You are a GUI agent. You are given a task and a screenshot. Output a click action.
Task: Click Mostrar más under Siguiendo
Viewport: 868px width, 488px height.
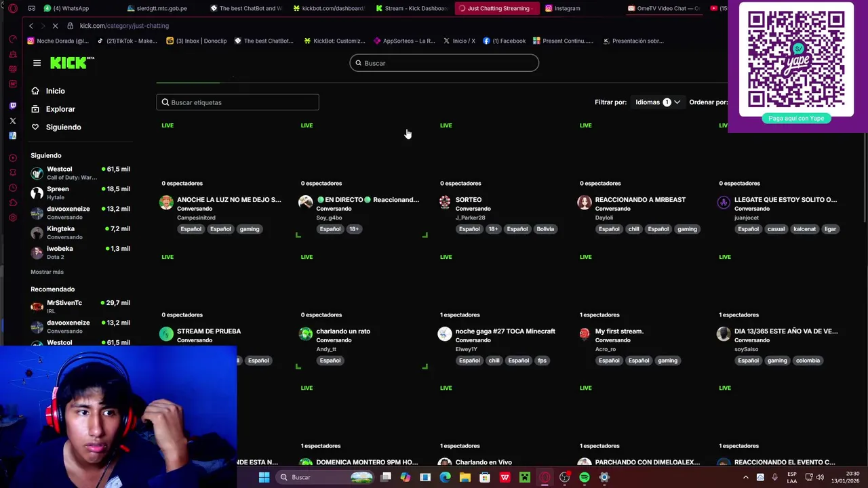pyautogui.click(x=47, y=272)
